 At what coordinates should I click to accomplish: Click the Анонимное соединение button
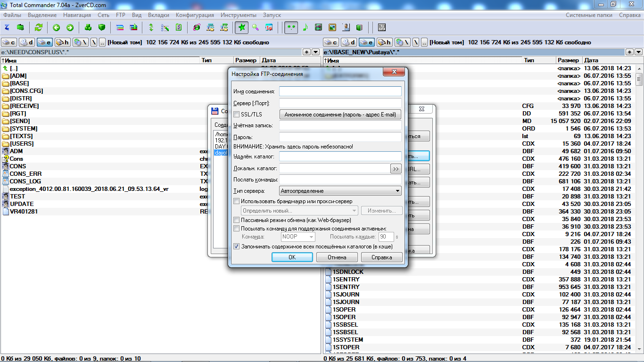tap(340, 115)
